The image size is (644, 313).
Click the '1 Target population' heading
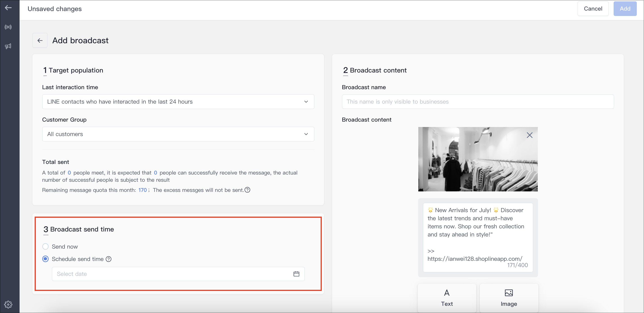[73, 70]
